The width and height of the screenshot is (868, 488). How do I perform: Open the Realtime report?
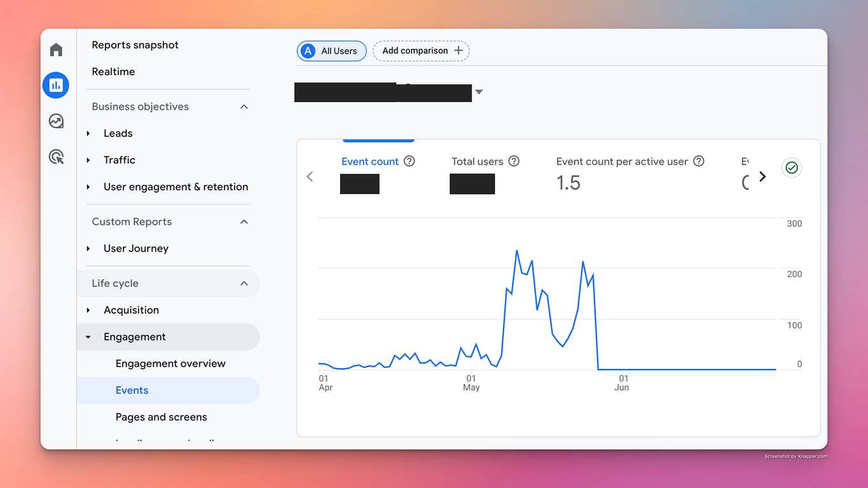point(113,72)
